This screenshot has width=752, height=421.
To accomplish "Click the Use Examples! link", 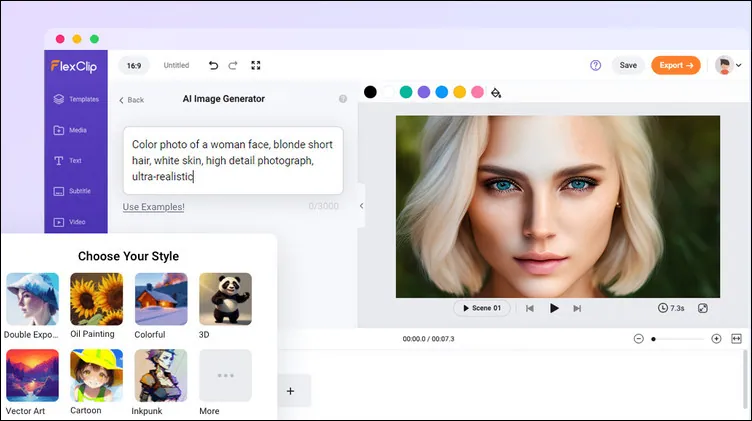I will coord(153,207).
